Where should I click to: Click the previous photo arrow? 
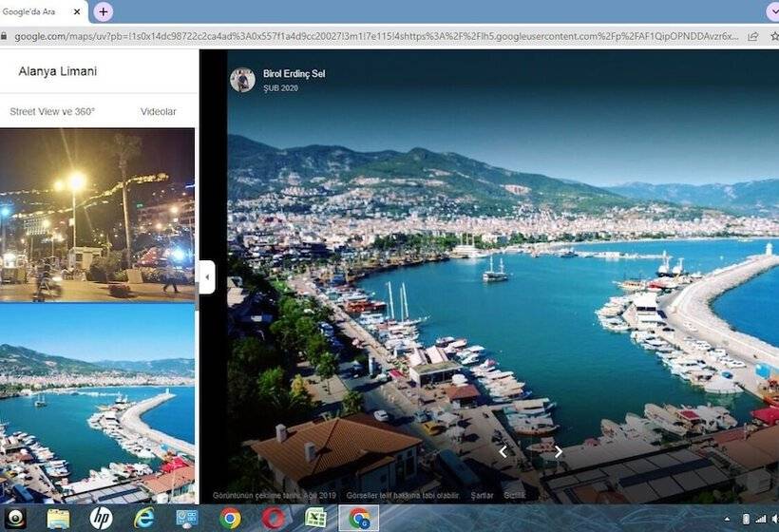click(503, 452)
